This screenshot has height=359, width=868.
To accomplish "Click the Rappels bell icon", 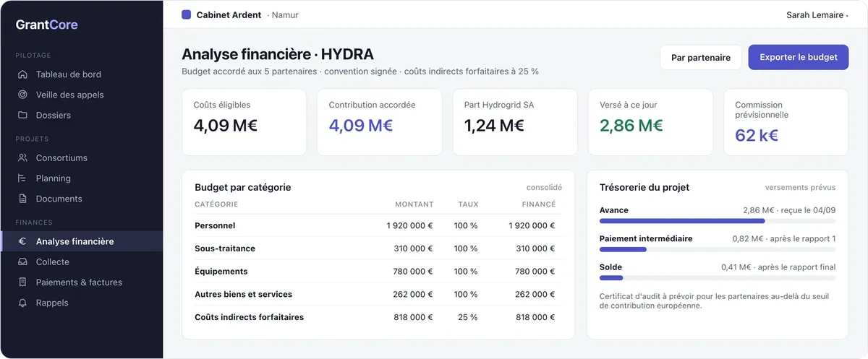I will coord(22,303).
